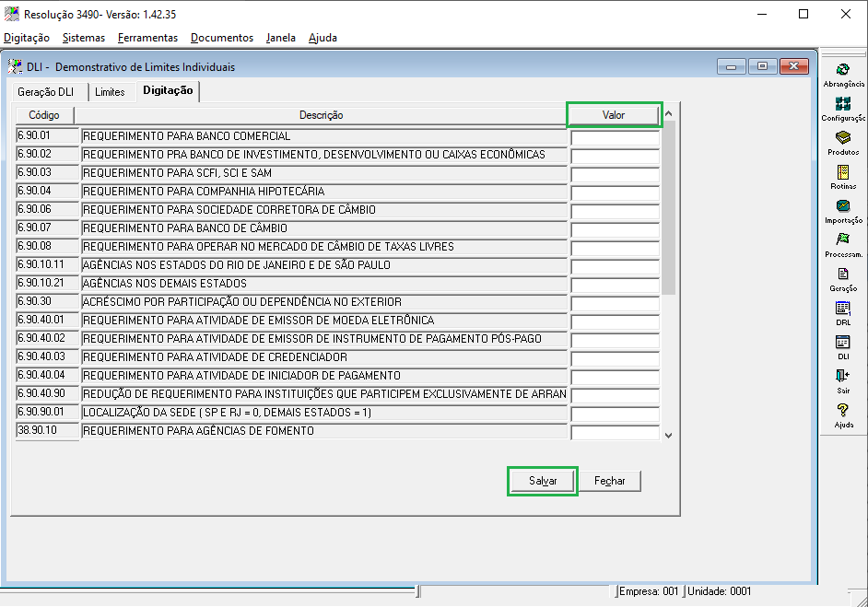Click Valor field for code 6.90.40.90
Screen dimensions: 868x607
tap(615, 396)
